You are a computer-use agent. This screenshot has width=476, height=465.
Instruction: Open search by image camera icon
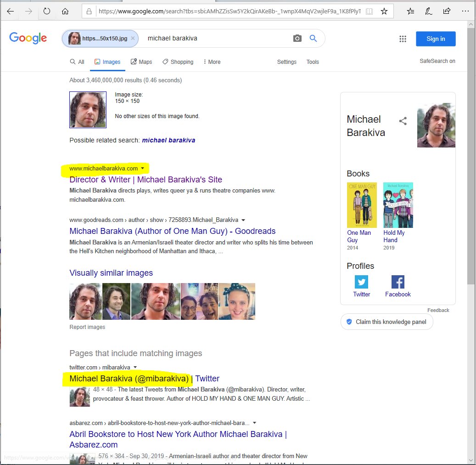point(297,38)
